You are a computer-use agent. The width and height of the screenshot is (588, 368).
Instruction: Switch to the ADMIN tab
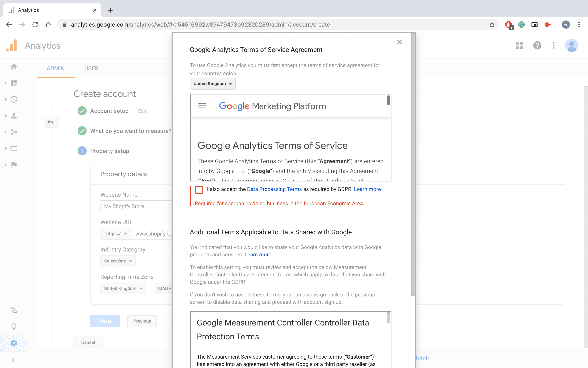click(56, 68)
